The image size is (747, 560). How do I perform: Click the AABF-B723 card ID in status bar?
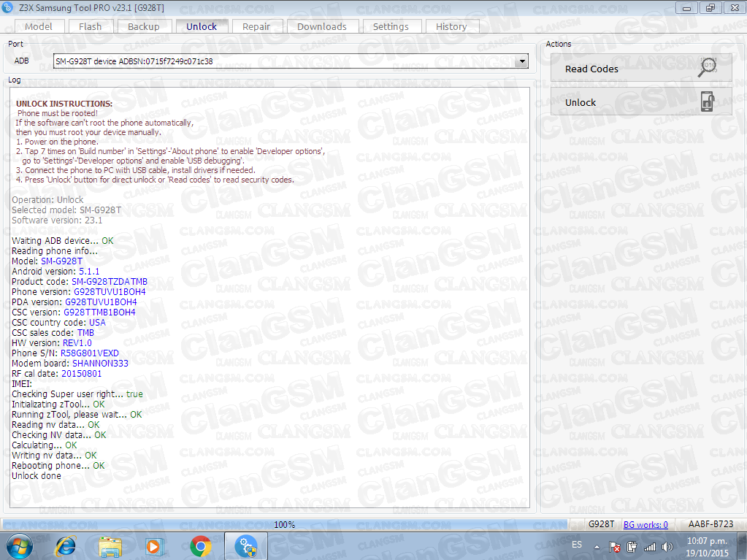(710, 524)
